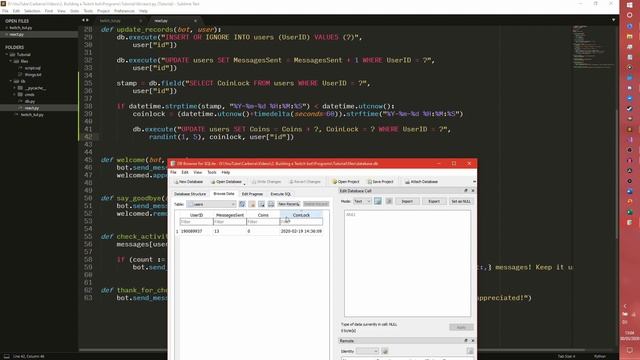Undock the Remote panel
This screenshot has width=640, height=360.
466,340
